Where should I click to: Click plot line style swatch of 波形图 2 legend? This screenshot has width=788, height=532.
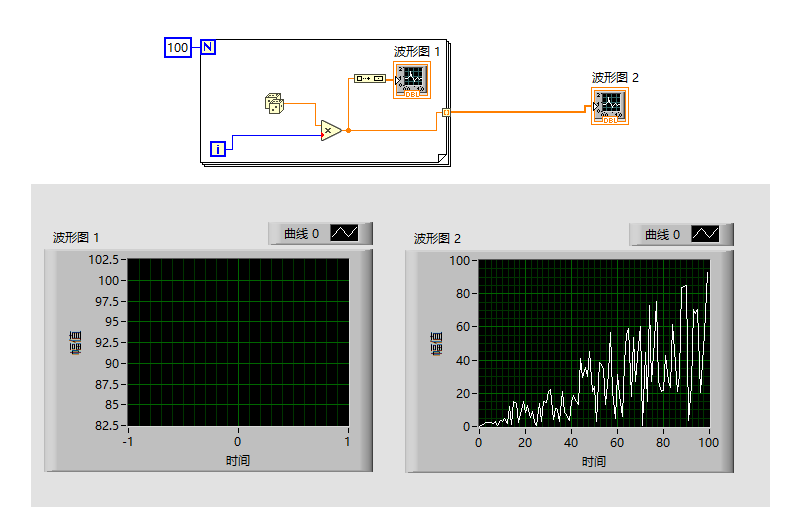pos(705,234)
